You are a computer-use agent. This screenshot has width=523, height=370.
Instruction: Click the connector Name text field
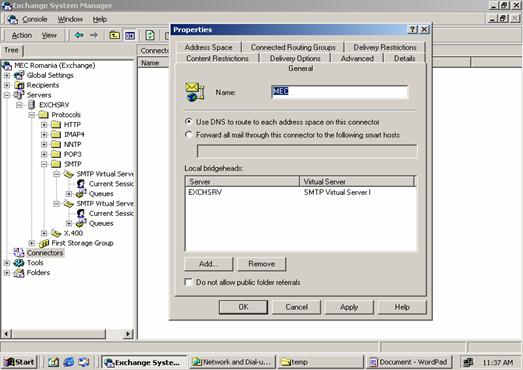click(340, 92)
